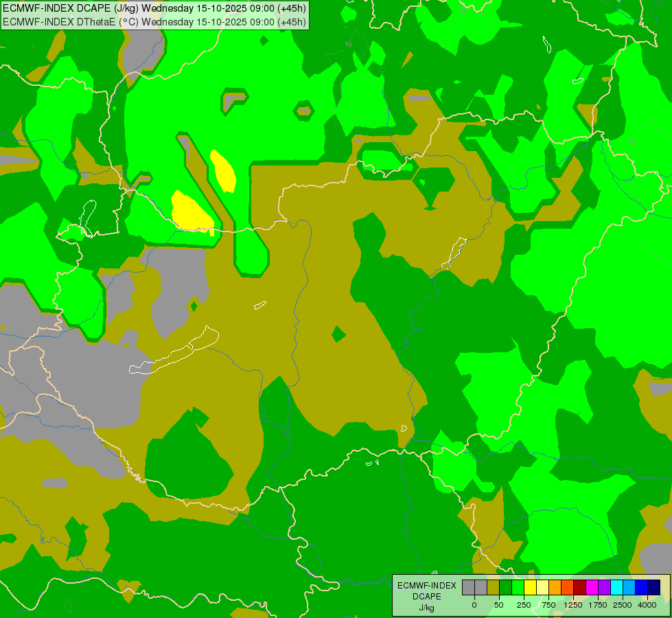
Task: Pick the red-orange legend swatch
Action: coord(568,587)
